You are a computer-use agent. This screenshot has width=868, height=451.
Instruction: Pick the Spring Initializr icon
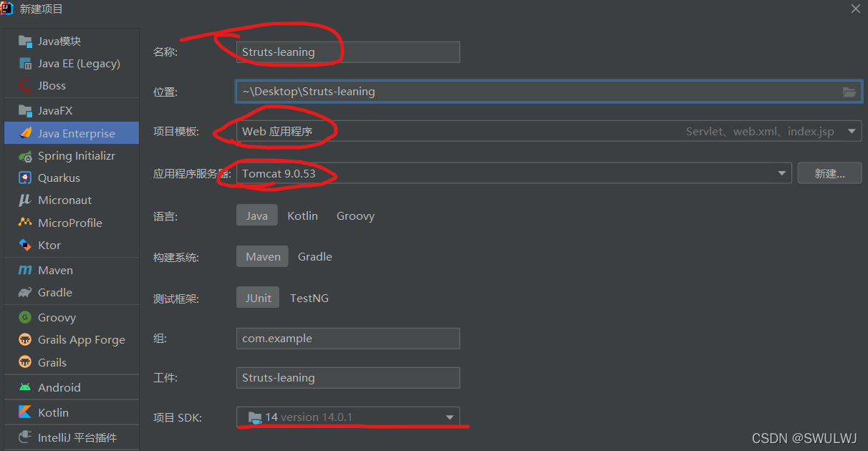(25, 156)
